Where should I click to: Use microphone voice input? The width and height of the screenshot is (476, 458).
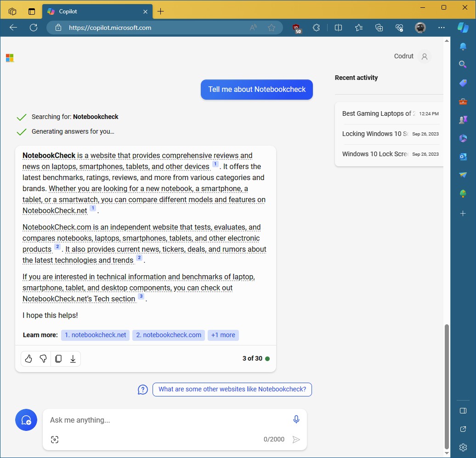coord(296,419)
